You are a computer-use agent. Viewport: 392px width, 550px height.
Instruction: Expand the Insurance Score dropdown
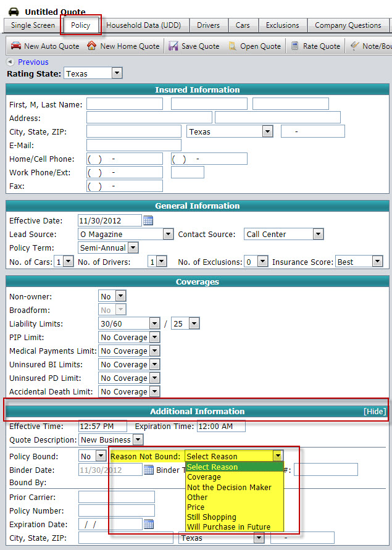coord(377,261)
